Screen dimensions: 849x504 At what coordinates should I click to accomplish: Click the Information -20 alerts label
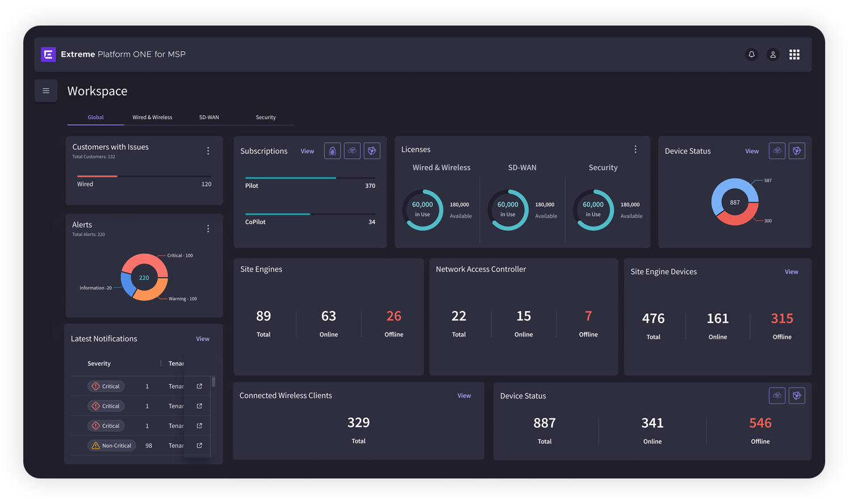[x=95, y=288]
